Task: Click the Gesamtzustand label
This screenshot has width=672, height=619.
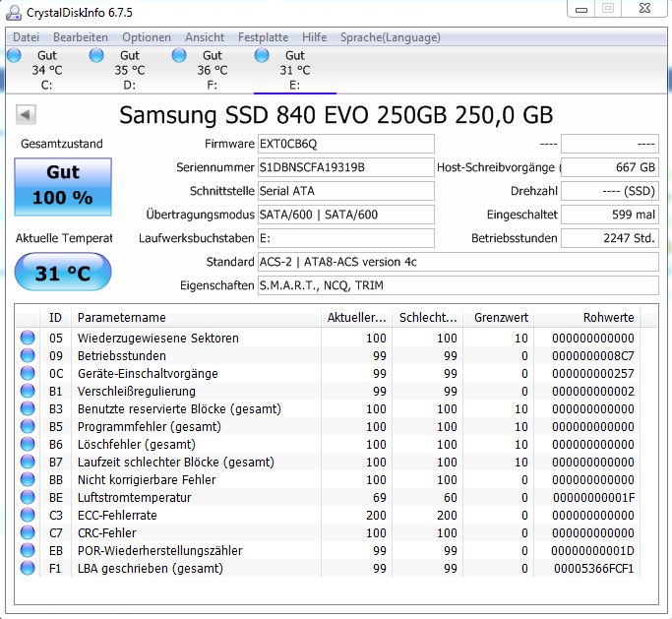Action: coord(62,144)
